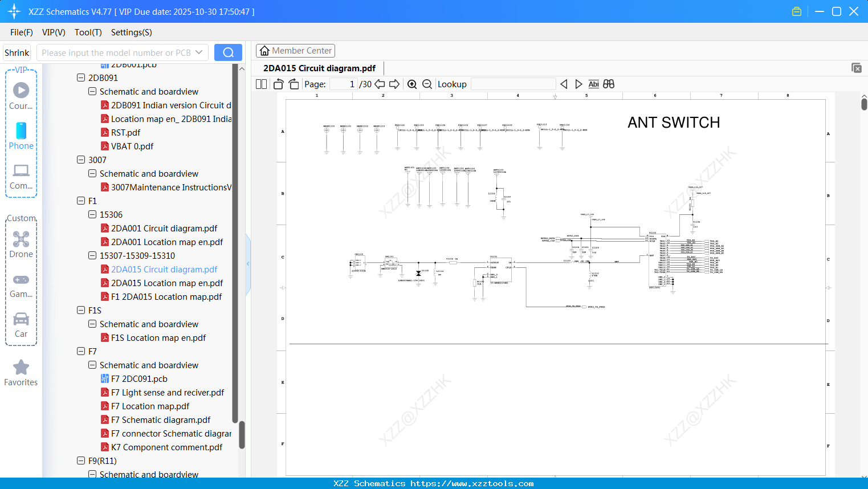Open the Favorites star icon
The image size is (868, 489).
[x=21, y=368]
